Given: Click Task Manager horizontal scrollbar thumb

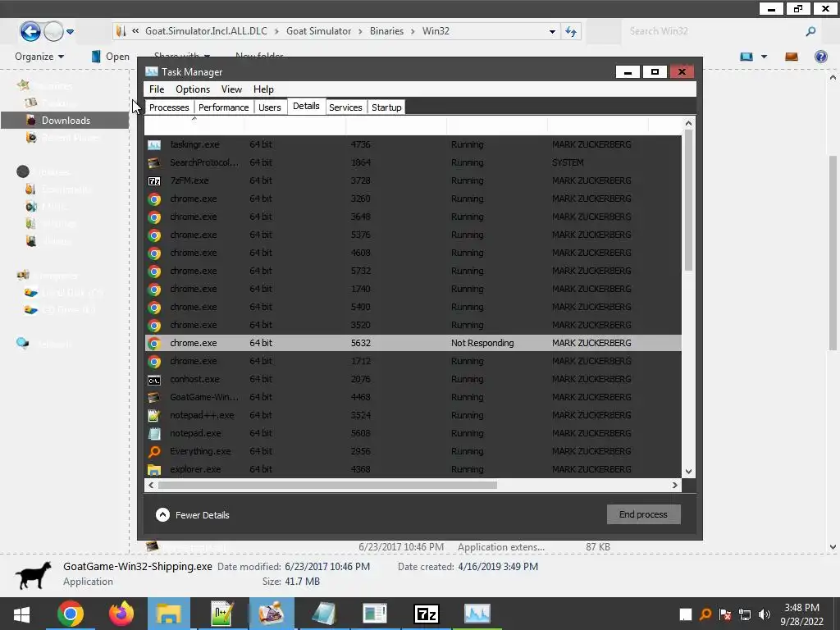Looking at the screenshot, I should coord(328,486).
